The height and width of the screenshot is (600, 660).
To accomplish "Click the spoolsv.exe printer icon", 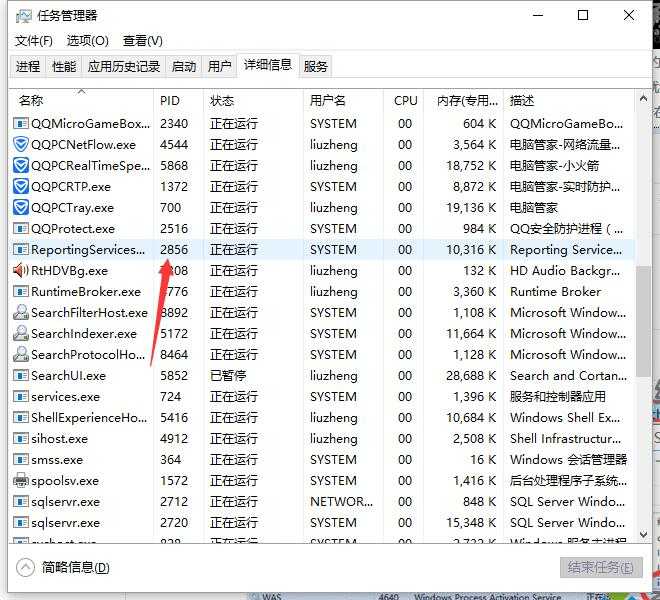I will tap(21, 480).
